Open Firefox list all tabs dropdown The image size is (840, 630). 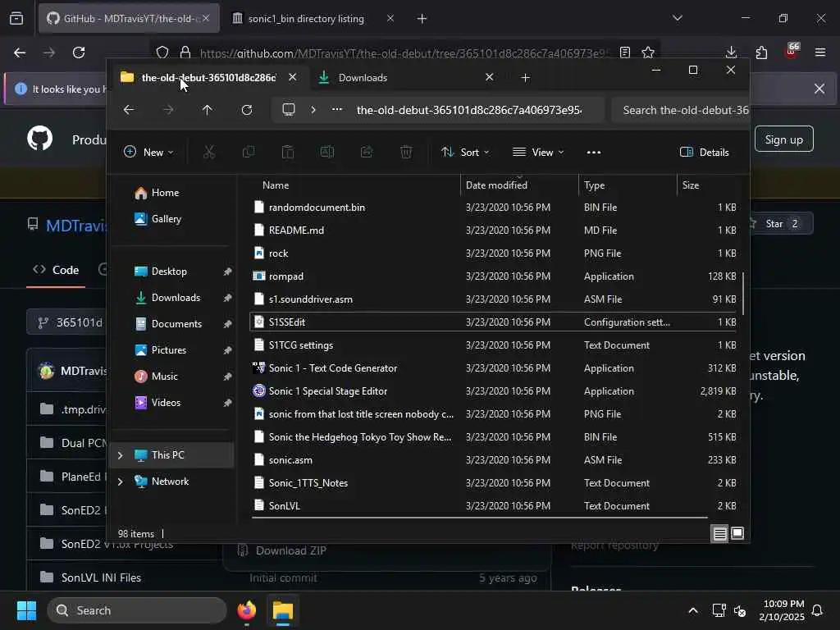678,18
